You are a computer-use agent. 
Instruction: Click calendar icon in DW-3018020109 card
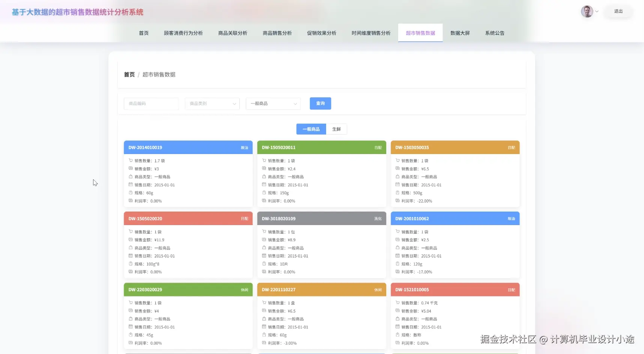(264, 256)
